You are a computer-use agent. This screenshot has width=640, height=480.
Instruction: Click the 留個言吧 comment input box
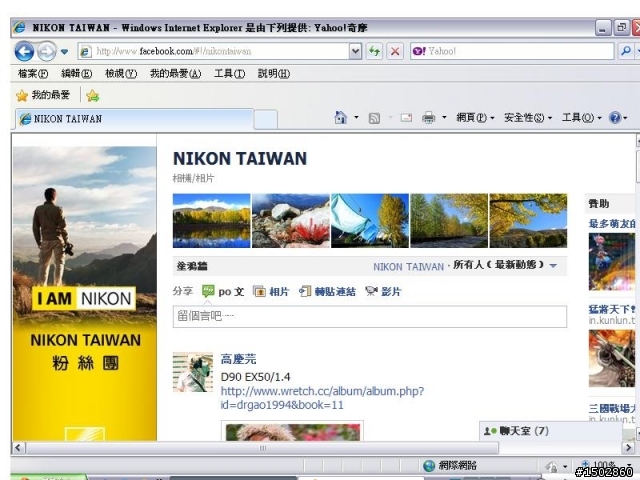pyautogui.click(x=370, y=316)
